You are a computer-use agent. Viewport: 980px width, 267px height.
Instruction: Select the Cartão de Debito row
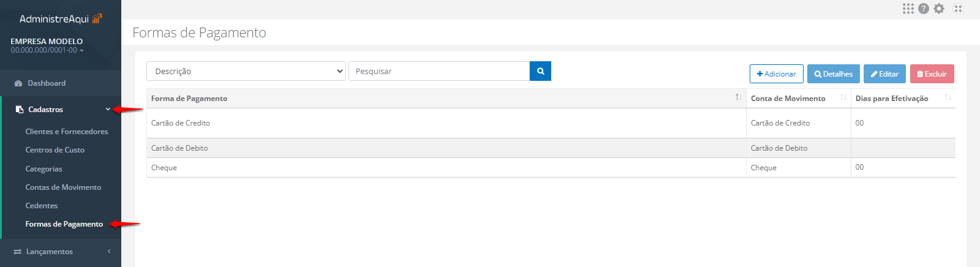pyautogui.click(x=551, y=148)
